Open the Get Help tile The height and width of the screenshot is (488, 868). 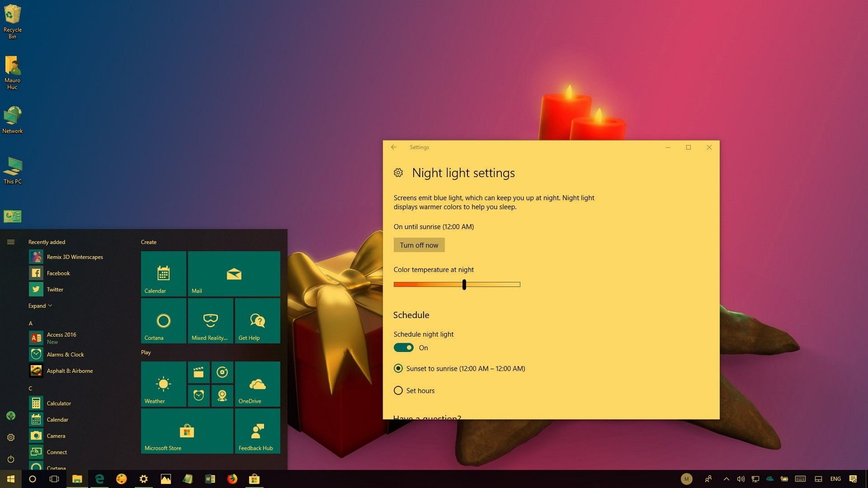tap(257, 321)
